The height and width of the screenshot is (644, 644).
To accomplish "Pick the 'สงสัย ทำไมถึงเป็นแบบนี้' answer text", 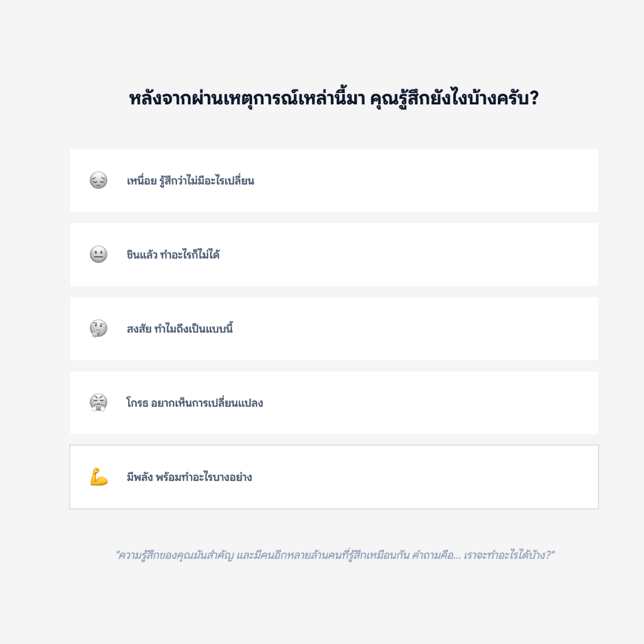I will click(179, 329).
